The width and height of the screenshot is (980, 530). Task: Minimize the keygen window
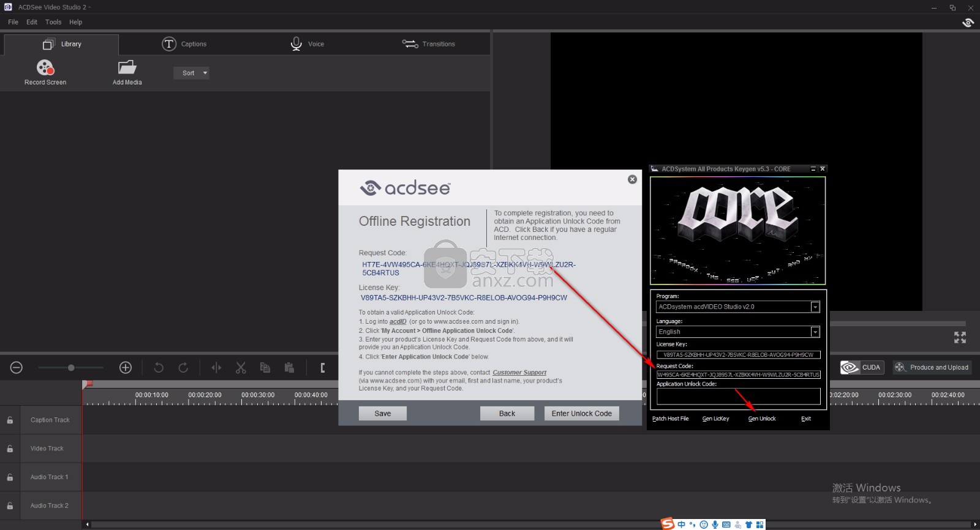coord(813,169)
